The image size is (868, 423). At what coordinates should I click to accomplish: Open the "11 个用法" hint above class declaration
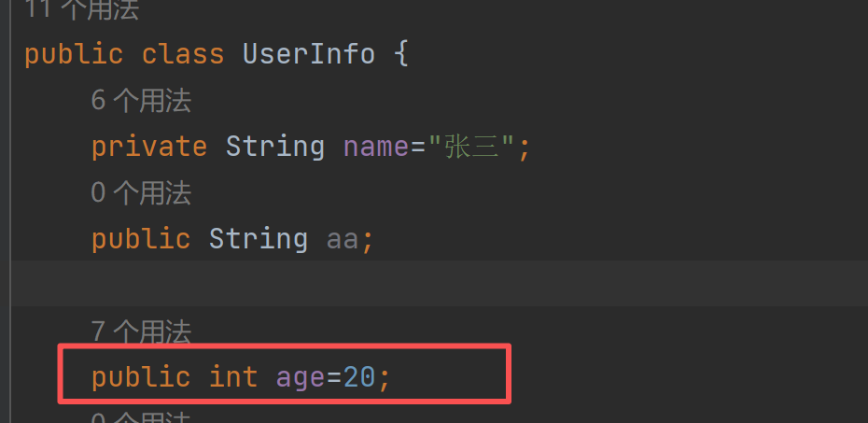click(82, 10)
